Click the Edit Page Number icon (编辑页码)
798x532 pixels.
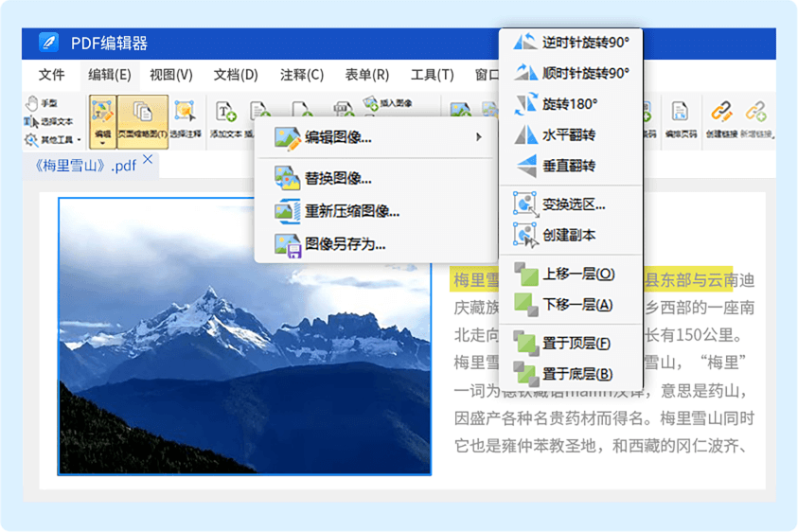pos(680,119)
